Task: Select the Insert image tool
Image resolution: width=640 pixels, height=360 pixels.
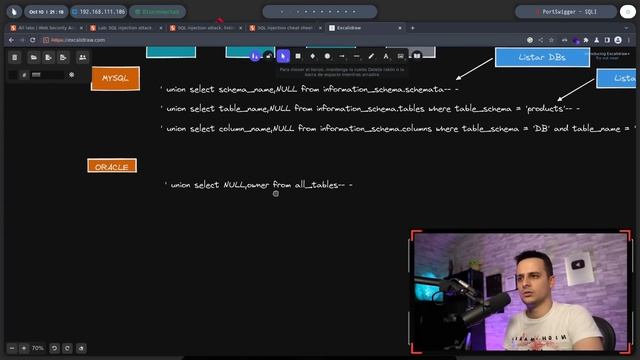Action: coord(401,56)
